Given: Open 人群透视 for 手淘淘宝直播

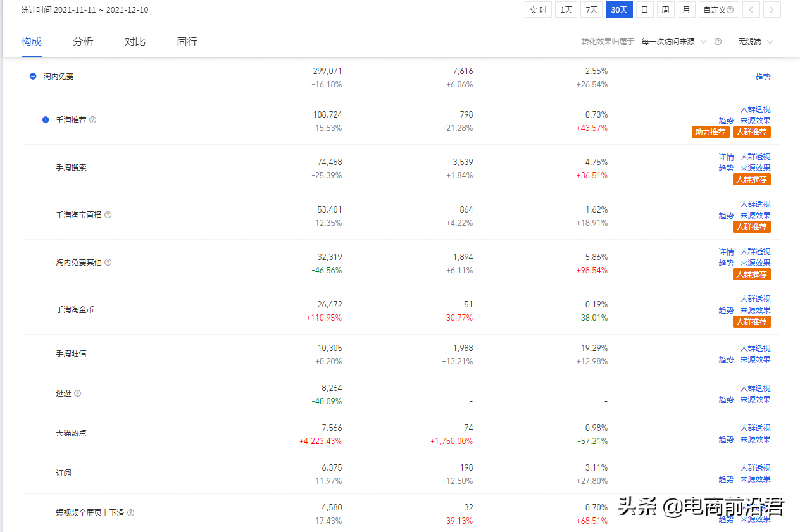Looking at the screenshot, I should point(755,204).
